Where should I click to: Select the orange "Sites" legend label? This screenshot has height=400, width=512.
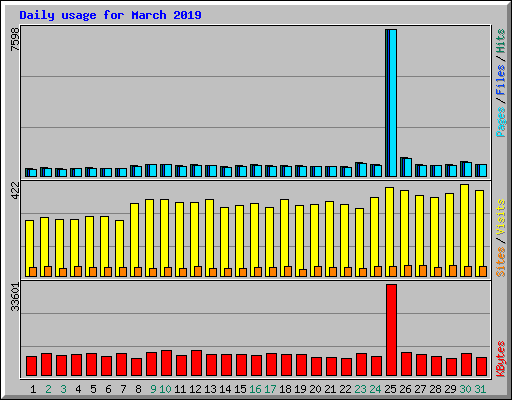click(501, 262)
